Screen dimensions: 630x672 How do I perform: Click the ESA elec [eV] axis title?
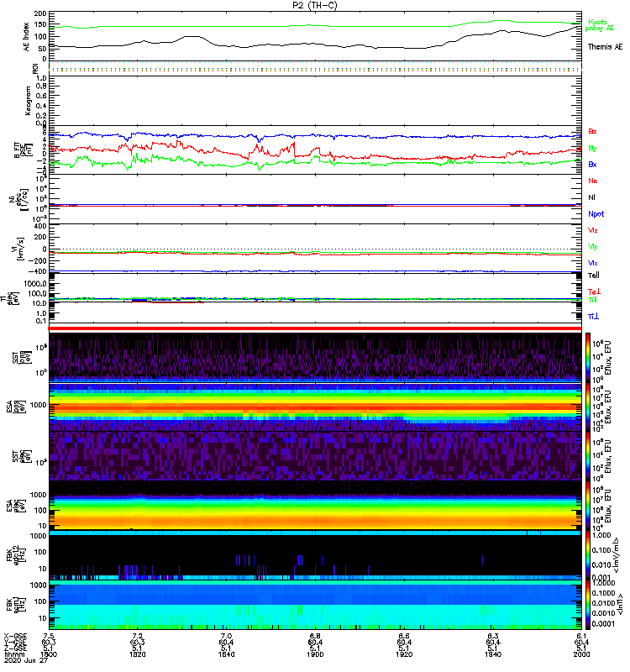(x=16, y=506)
